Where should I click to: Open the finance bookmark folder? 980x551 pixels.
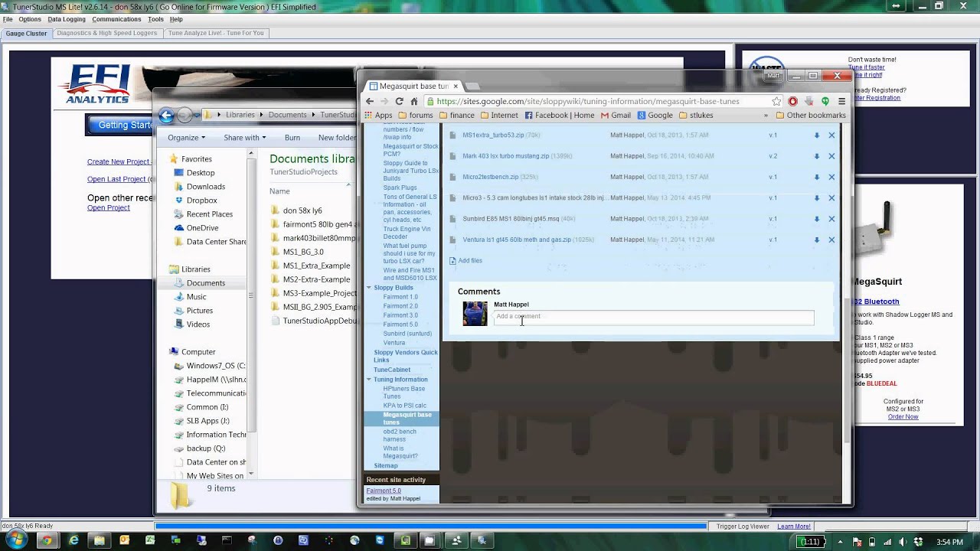coord(456,116)
